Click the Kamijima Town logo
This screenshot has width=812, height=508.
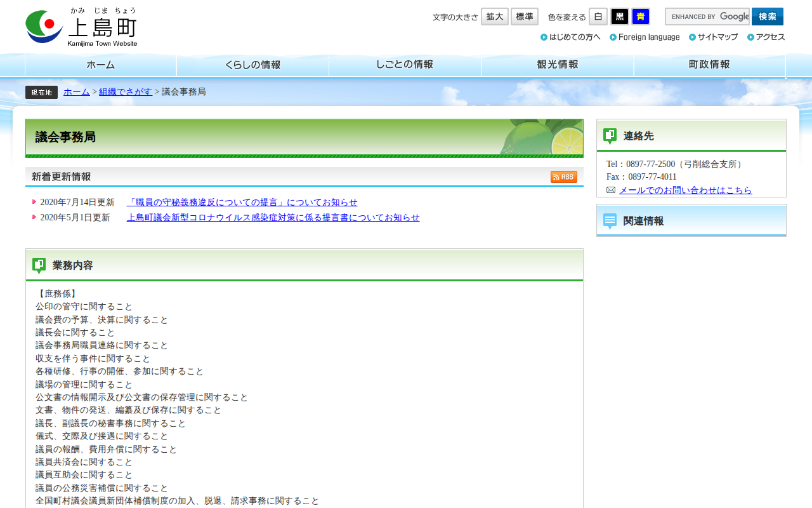click(81, 27)
